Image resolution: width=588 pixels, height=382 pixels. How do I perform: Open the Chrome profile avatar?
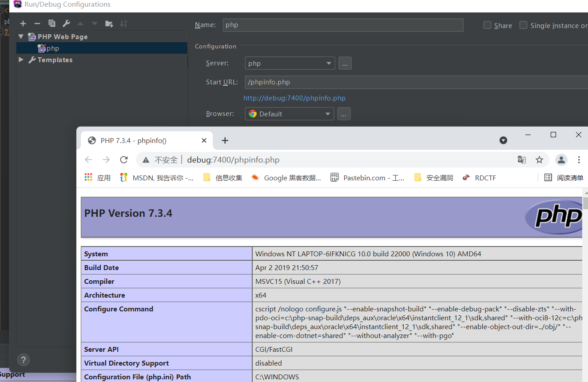pyautogui.click(x=561, y=160)
